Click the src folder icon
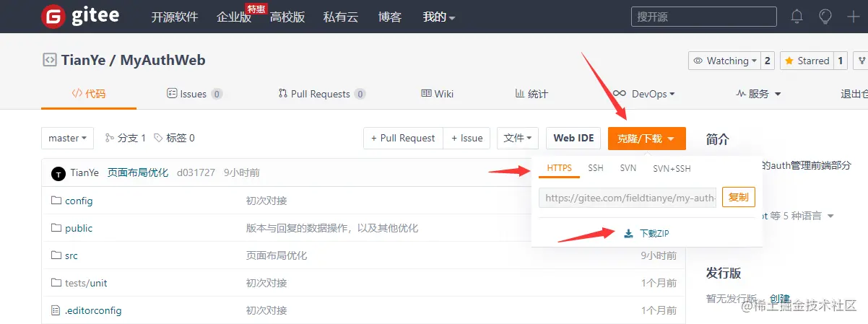868x324 pixels. [56, 255]
